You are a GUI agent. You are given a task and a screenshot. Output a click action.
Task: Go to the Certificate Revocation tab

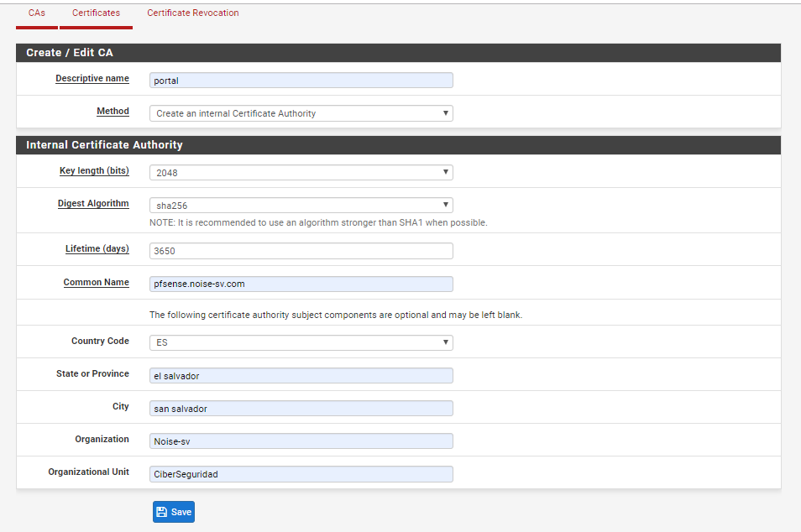point(192,13)
